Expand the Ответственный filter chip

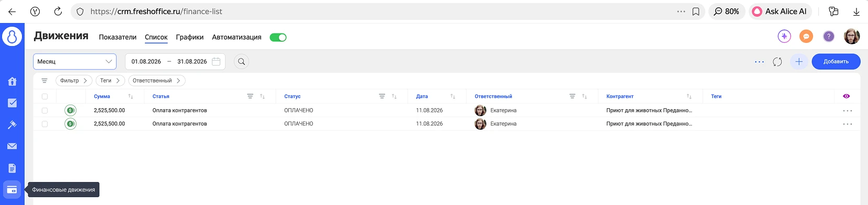point(156,81)
